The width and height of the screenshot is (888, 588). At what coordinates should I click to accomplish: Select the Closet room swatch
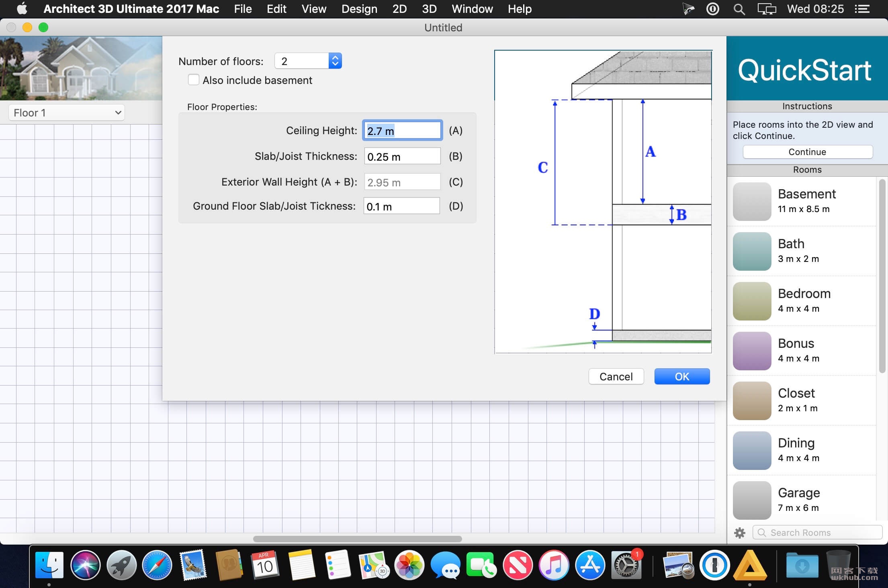point(752,400)
